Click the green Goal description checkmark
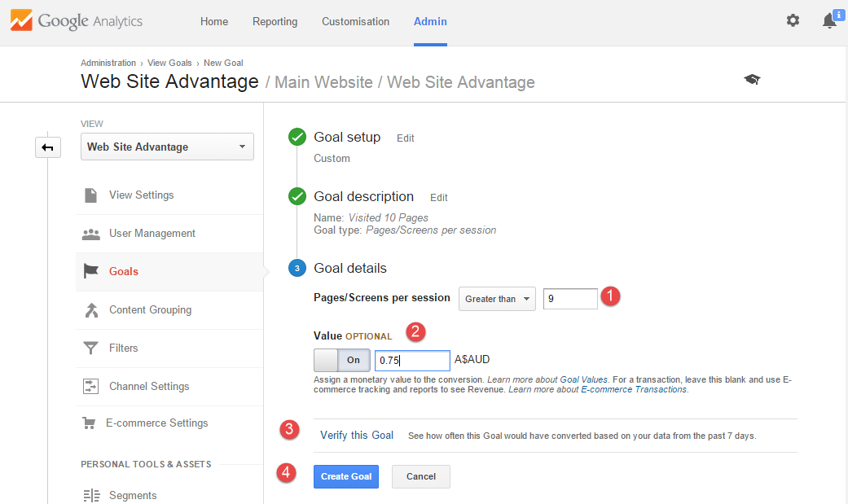The image size is (848, 504). (297, 196)
